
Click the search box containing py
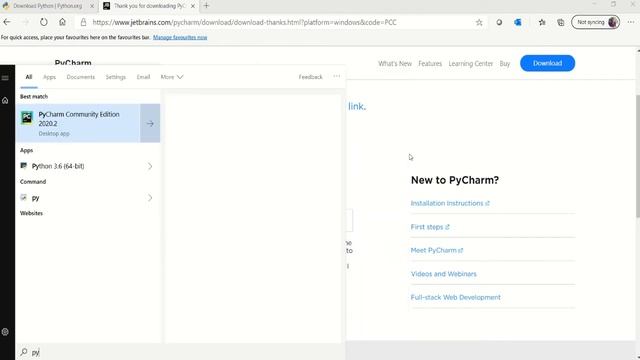[x=180, y=352]
